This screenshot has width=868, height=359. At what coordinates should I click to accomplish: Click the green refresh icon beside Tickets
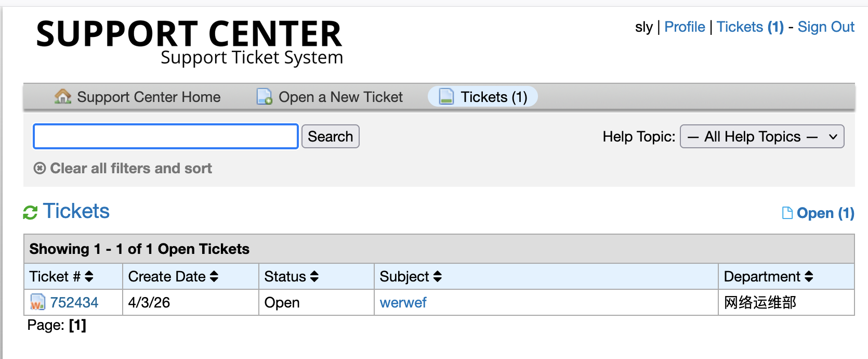[x=30, y=212]
